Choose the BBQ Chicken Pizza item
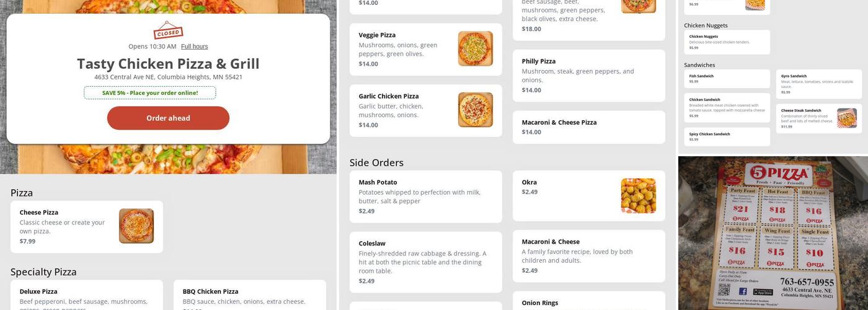 point(249,295)
